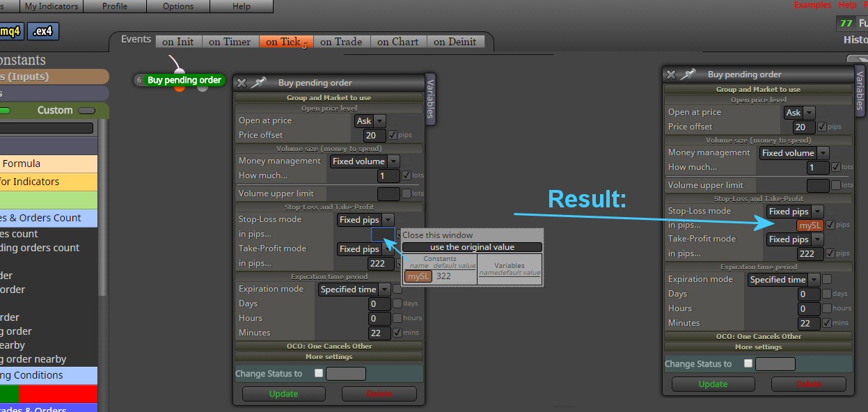Click Price offset field showing 20, left dialog
Image resolution: width=868 pixels, height=412 pixels.
tap(374, 136)
